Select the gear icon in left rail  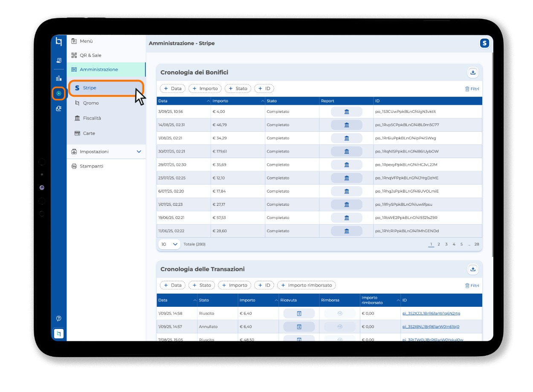click(59, 93)
